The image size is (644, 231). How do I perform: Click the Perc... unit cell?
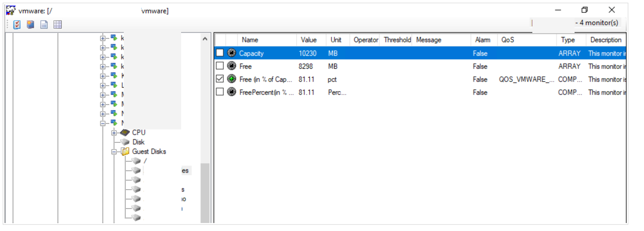pyautogui.click(x=337, y=92)
